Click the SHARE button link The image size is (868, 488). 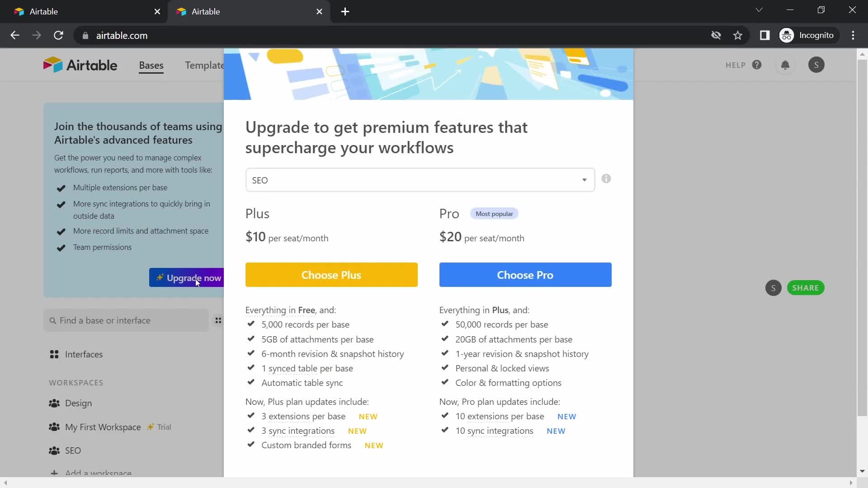806,288
